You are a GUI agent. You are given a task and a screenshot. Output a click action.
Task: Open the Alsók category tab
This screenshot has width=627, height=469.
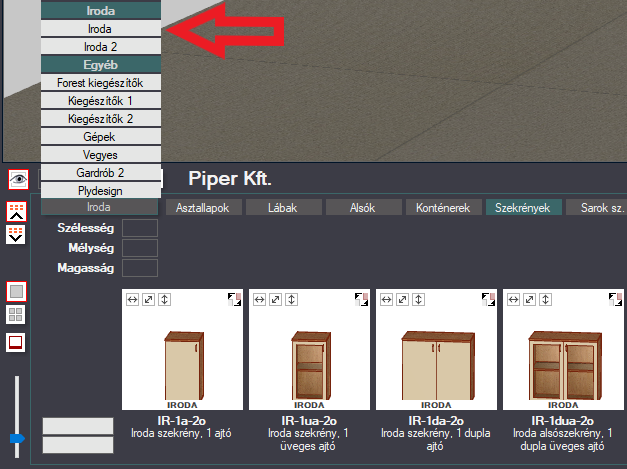363,208
